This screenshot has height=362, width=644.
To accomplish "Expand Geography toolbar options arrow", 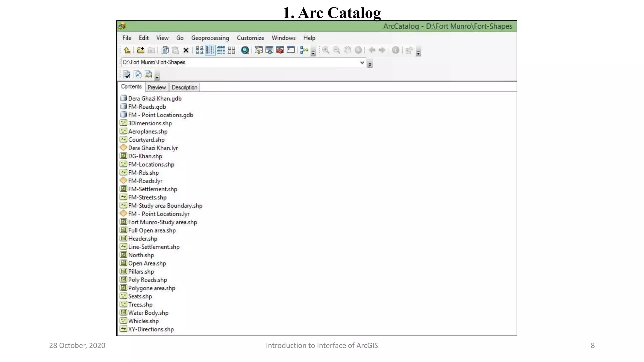I will tap(418, 52).
